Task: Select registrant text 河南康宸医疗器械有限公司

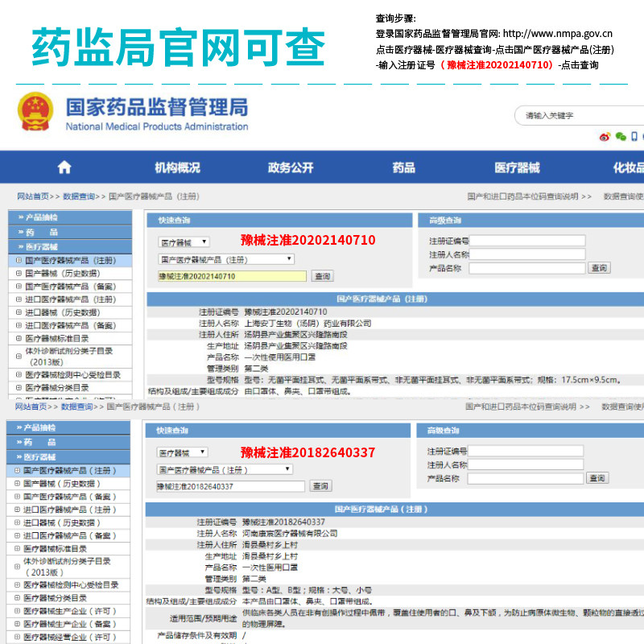Action: coord(290,533)
